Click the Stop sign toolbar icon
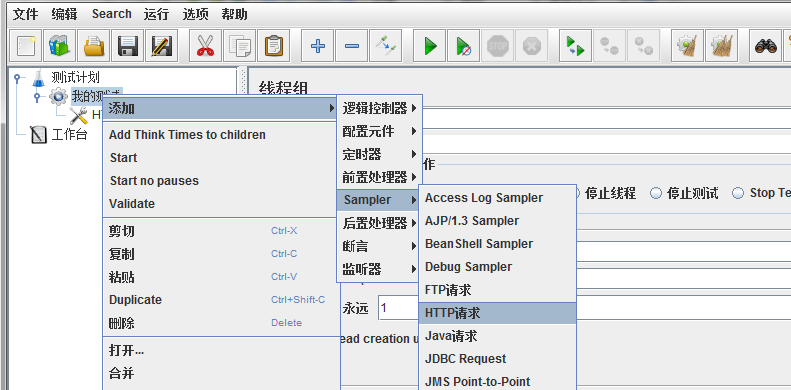Screen dimensions: 791x390 [x=497, y=46]
